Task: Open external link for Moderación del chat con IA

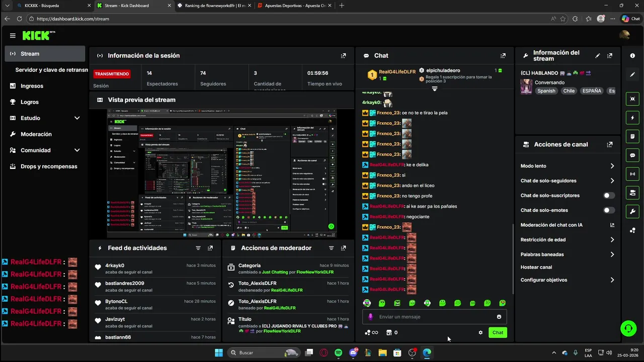Action: coord(612,225)
